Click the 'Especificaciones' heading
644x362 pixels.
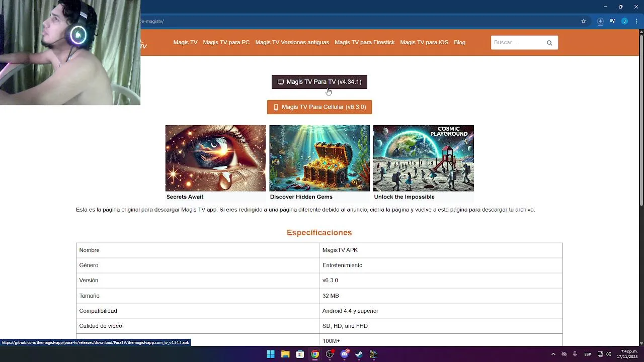(x=319, y=232)
